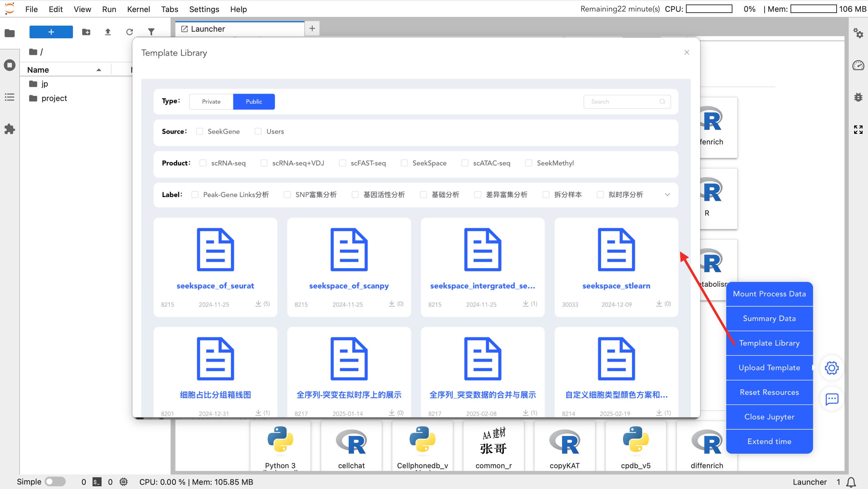Download the seekspace_of_seurat template

click(258, 304)
